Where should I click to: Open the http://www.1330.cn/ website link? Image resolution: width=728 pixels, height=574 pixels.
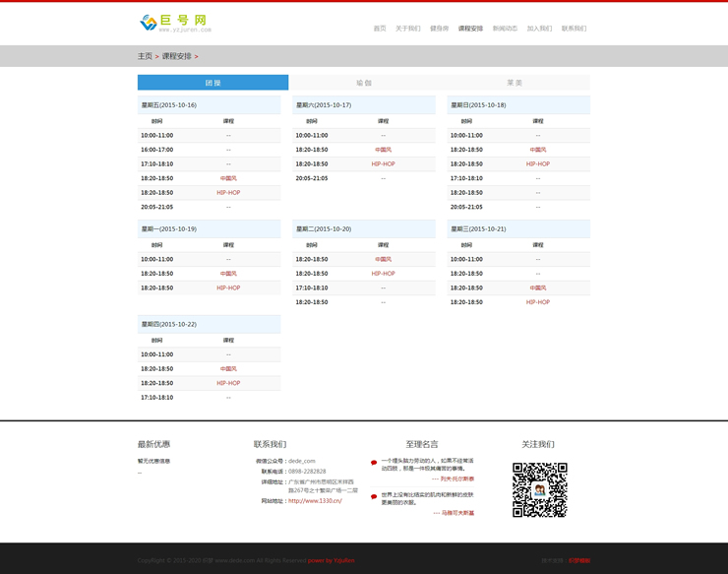tap(315, 501)
